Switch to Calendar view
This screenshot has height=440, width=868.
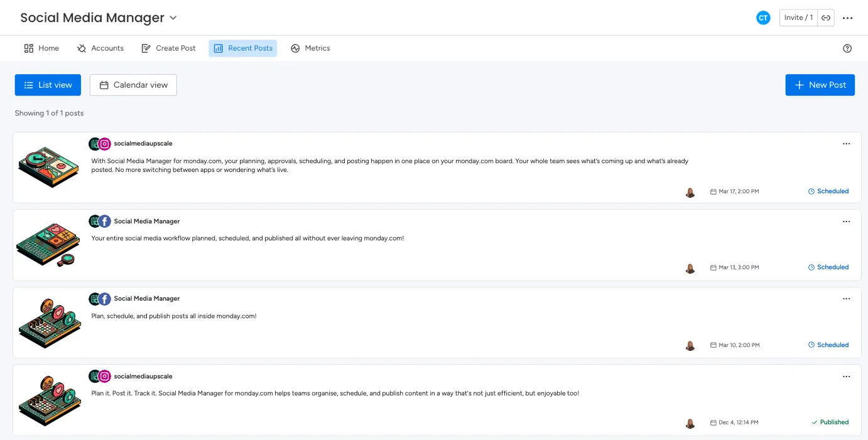click(133, 85)
